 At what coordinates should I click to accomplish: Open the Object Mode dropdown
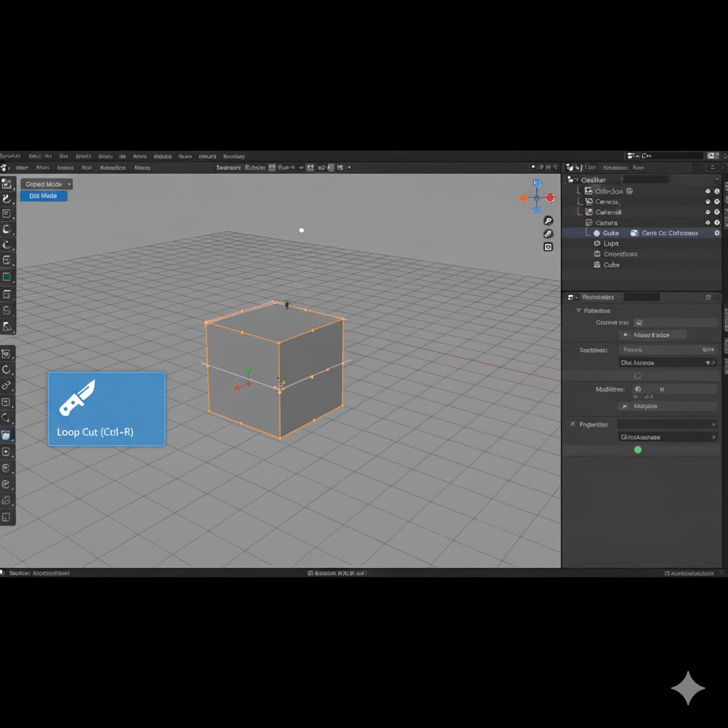tap(46, 183)
